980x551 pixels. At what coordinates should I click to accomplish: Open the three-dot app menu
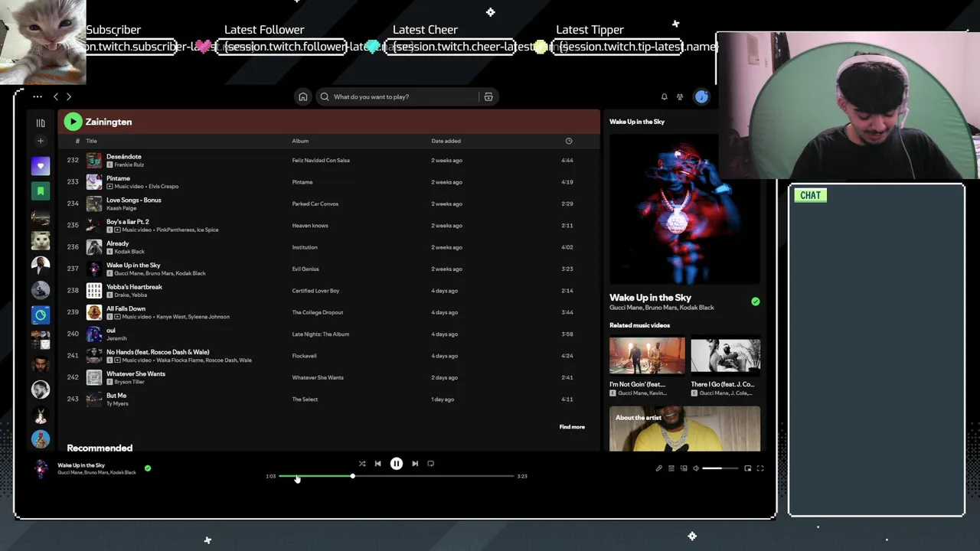[37, 96]
